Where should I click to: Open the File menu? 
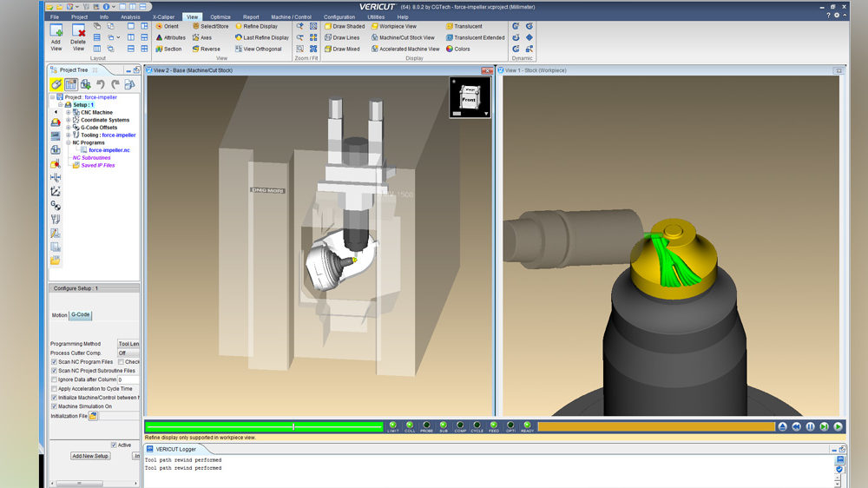[x=54, y=16]
